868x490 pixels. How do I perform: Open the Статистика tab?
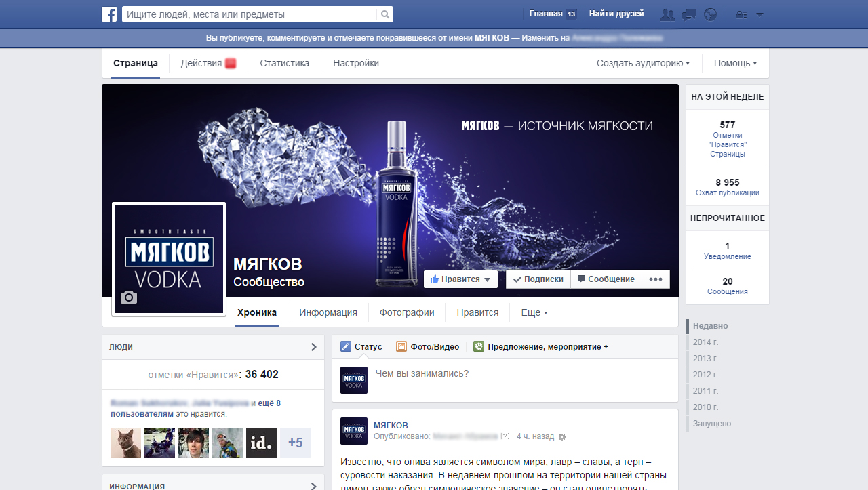coord(285,63)
